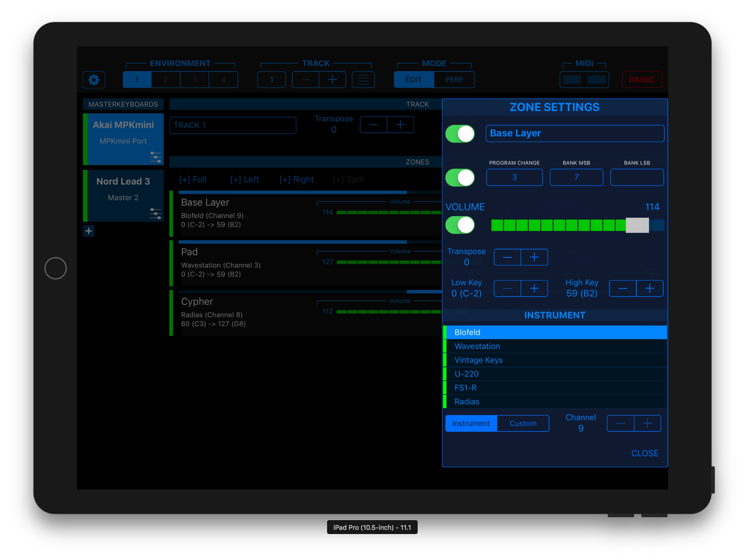
Task: Toggle the Base Layer zone enable switch
Action: [x=460, y=134]
